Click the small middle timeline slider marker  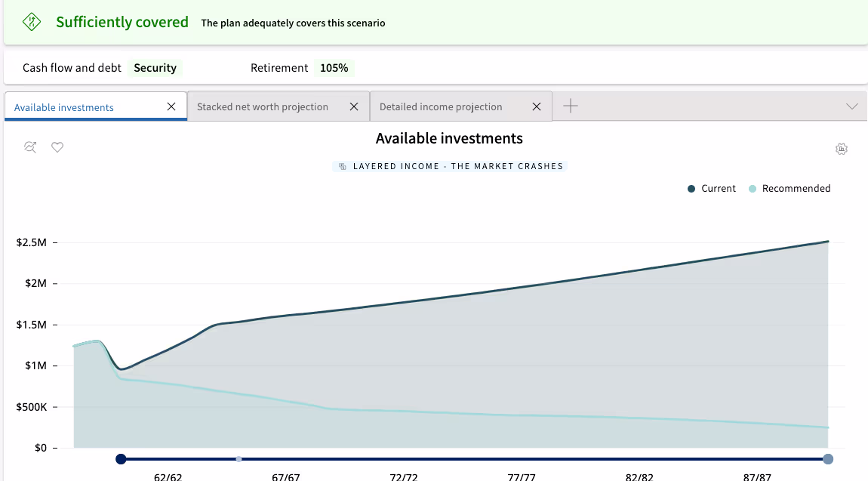coord(239,459)
